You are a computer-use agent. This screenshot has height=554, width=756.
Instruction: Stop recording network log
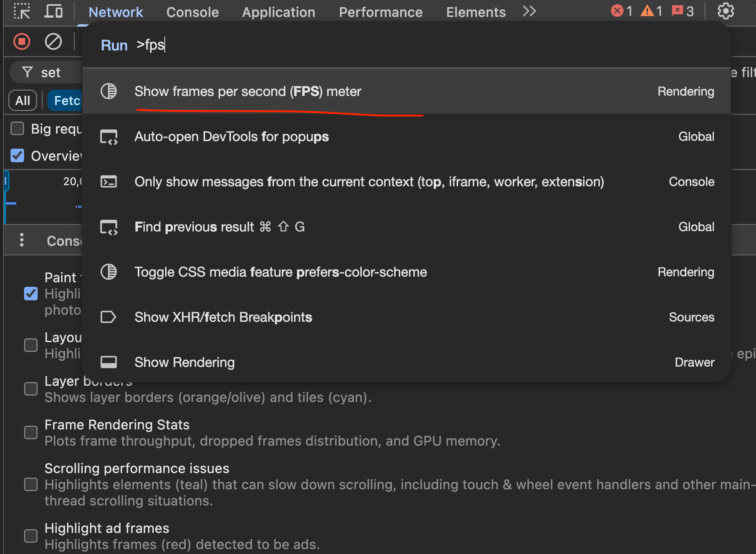pyautogui.click(x=22, y=41)
